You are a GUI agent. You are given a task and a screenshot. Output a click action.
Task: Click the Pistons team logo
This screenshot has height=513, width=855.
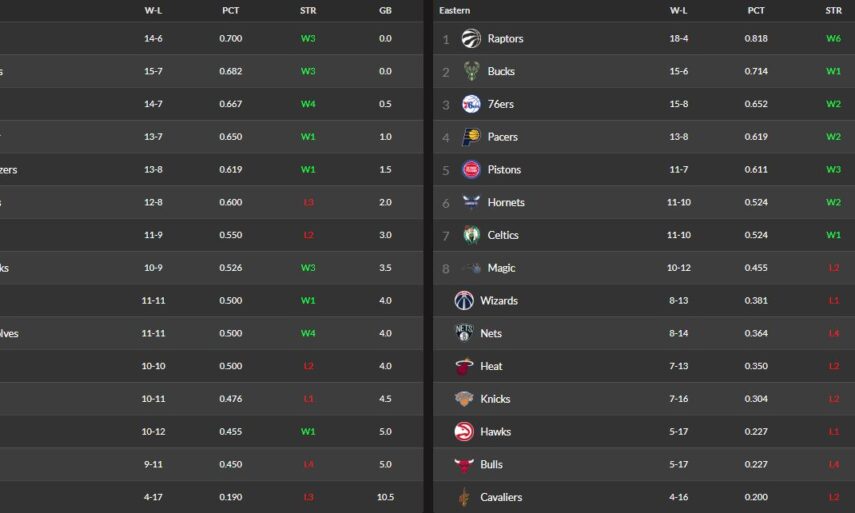[x=471, y=170]
